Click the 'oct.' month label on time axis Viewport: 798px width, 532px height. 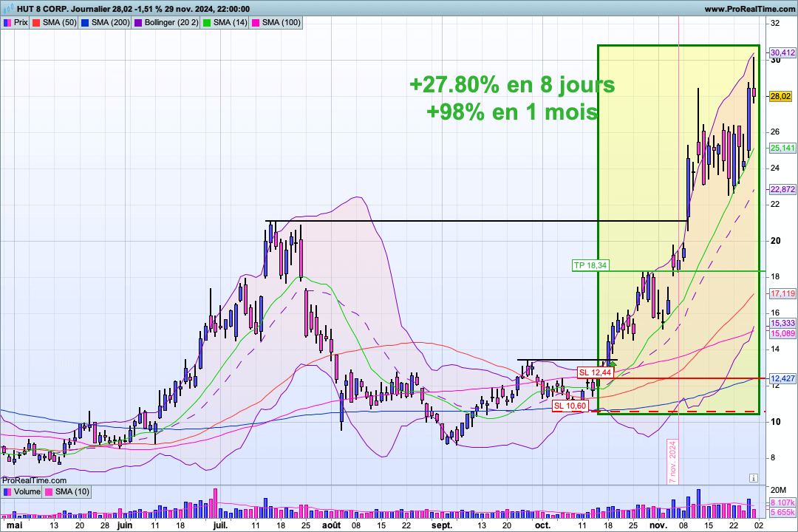coord(542,525)
